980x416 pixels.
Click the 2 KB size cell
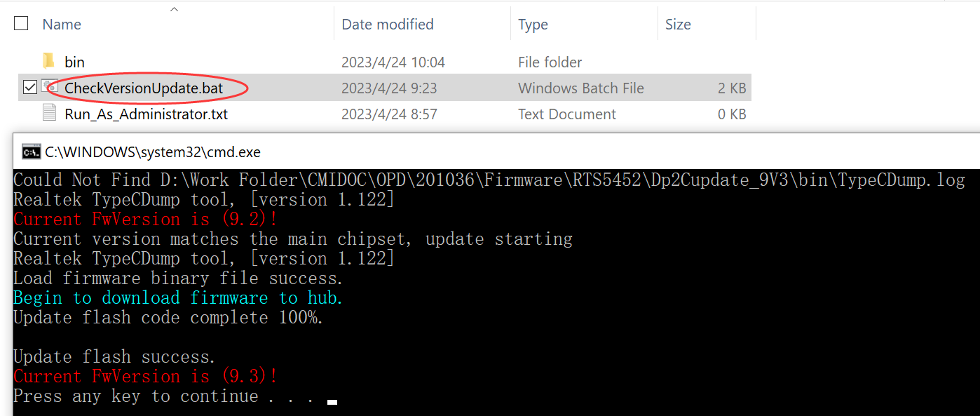[732, 88]
